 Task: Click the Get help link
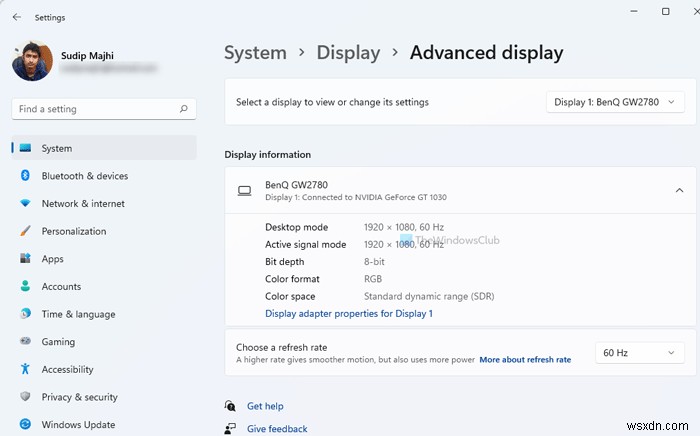(x=265, y=406)
